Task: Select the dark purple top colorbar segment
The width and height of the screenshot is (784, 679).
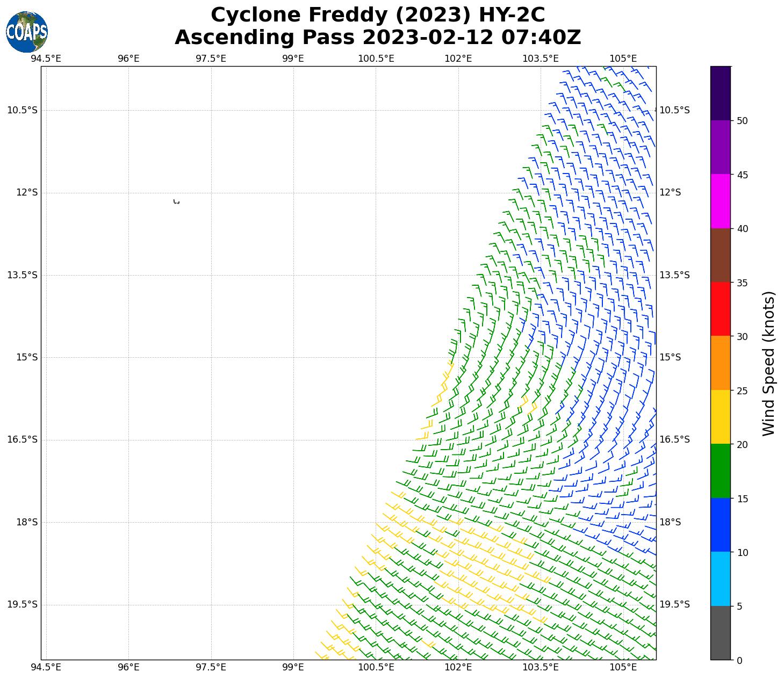Action: click(x=720, y=93)
